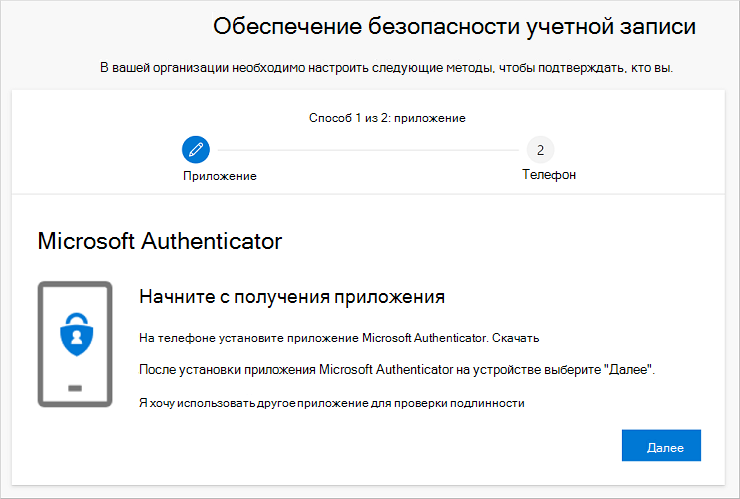Click the page title 'Обеспечение безопасности учетной записи'
This screenshot has height=499, width=740.
[x=454, y=26]
